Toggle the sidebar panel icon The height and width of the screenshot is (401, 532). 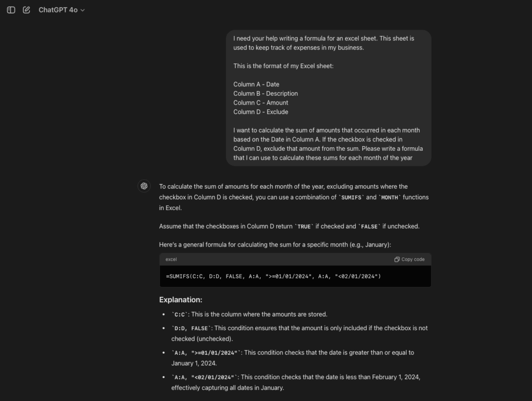(11, 10)
